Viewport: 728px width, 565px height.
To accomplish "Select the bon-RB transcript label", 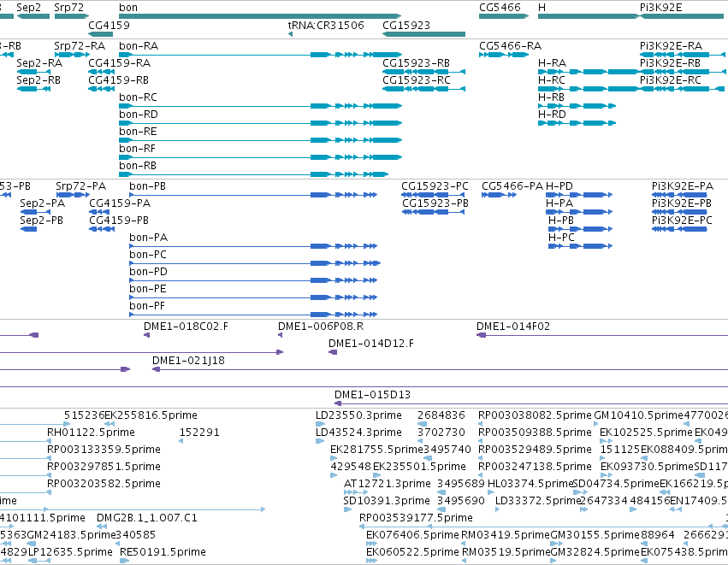I will pos(138,166).
